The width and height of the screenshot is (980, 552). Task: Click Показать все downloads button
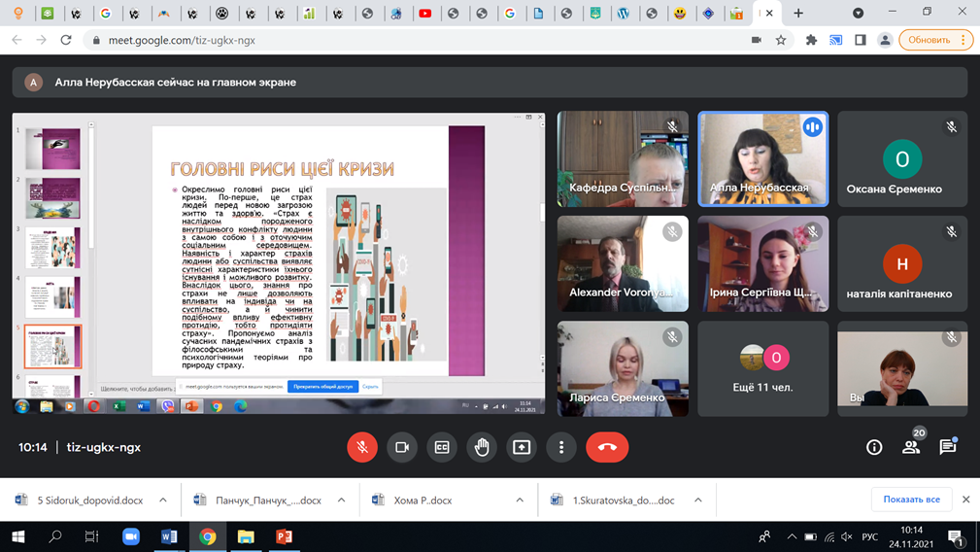(x=911, y=500)
